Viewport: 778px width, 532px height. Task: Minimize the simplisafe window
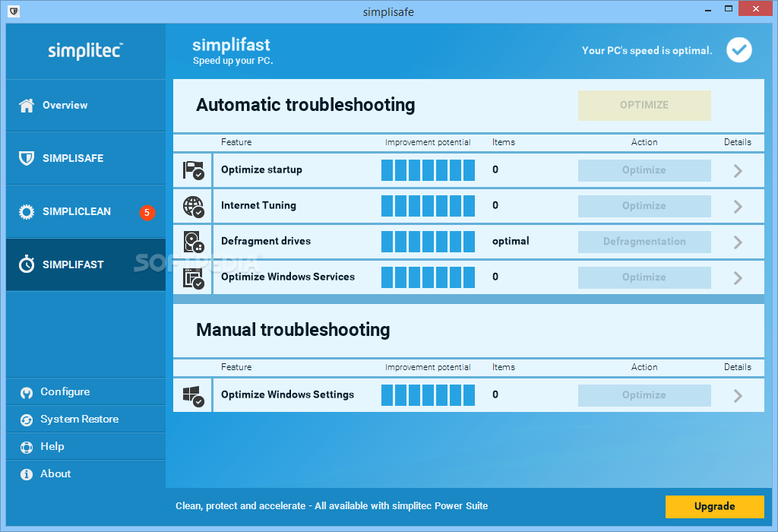(x=707, y=10)
